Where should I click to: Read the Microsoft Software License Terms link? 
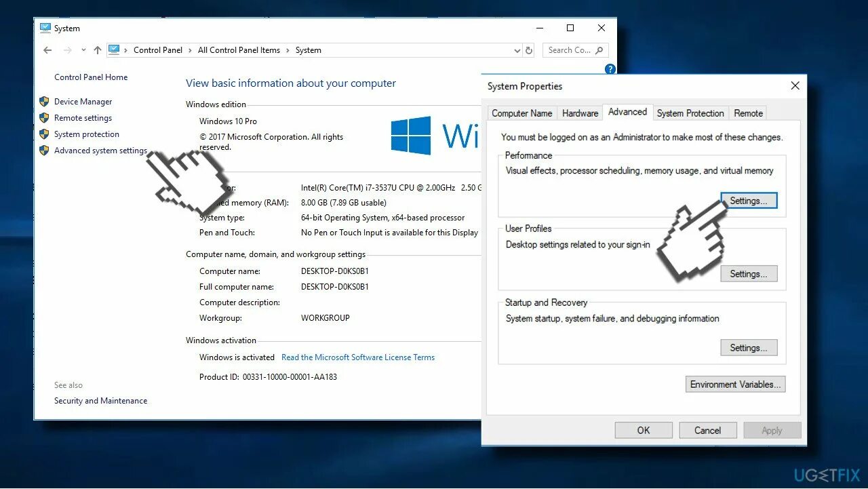pos(358,357)
